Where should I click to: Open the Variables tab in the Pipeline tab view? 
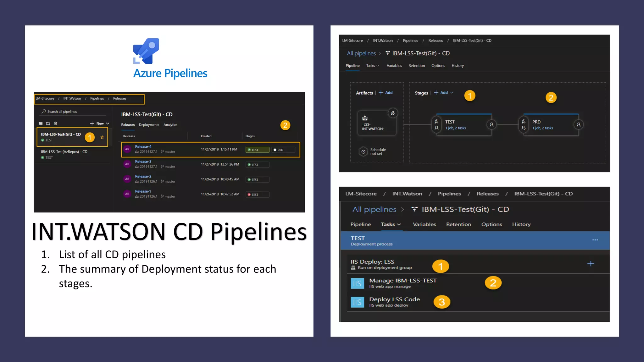[x=394, y=66]
